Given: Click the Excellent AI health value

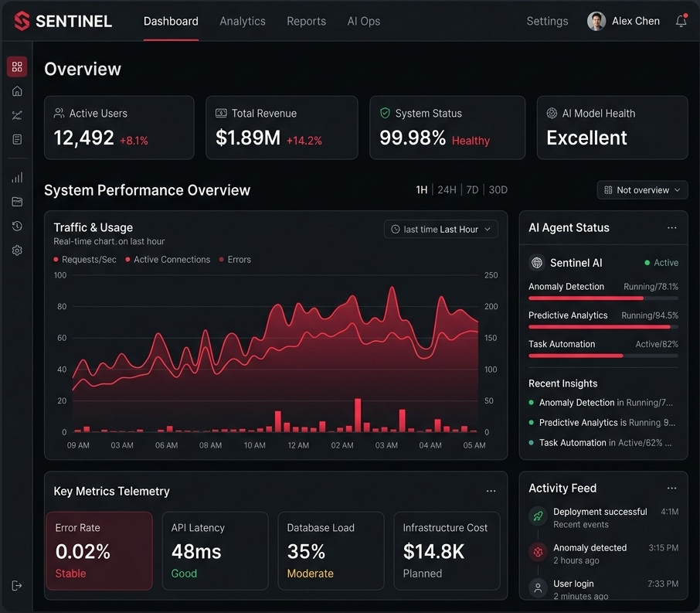Looking at the screenshot, I should click(x=586, y=138).
